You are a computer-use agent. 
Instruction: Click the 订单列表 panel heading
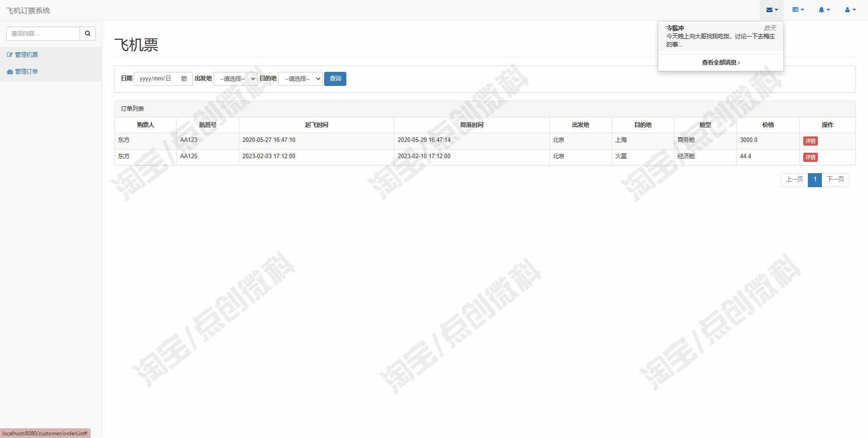(x=485, y=109)
